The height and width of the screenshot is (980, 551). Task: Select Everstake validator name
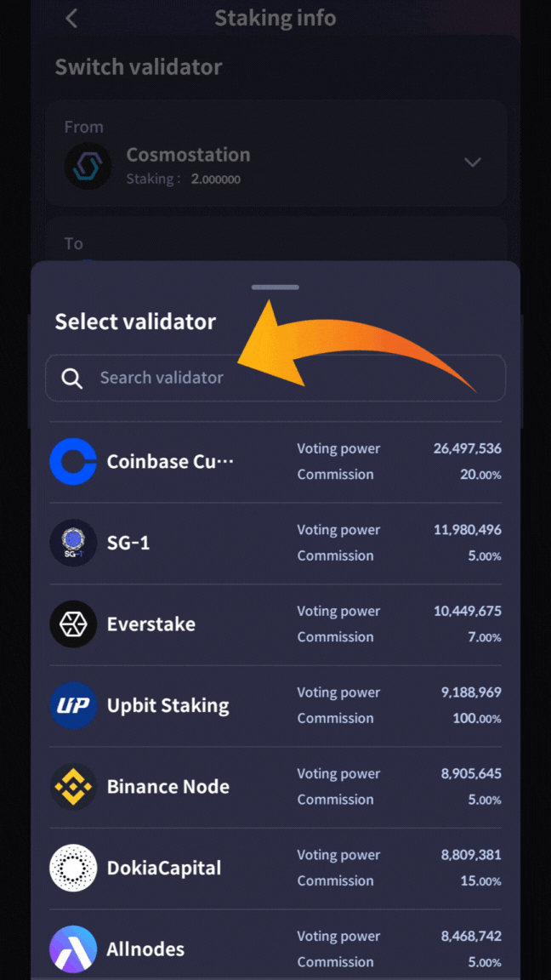tap(151, 624)
